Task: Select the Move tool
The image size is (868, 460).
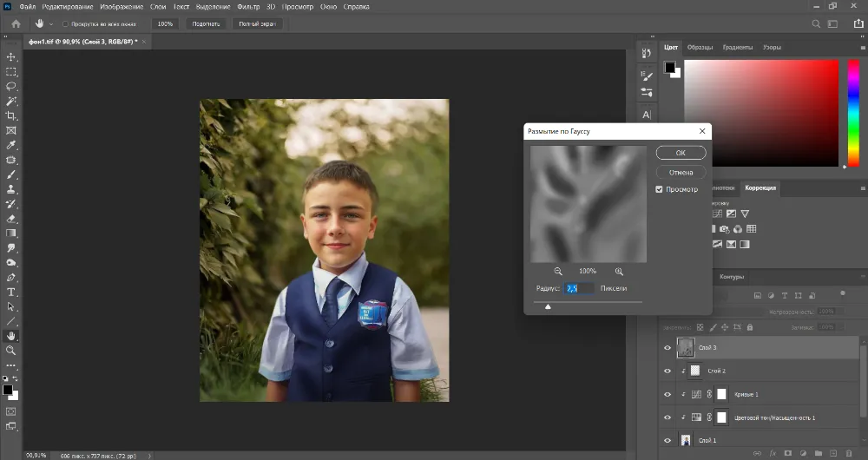Action: [11, 56]
